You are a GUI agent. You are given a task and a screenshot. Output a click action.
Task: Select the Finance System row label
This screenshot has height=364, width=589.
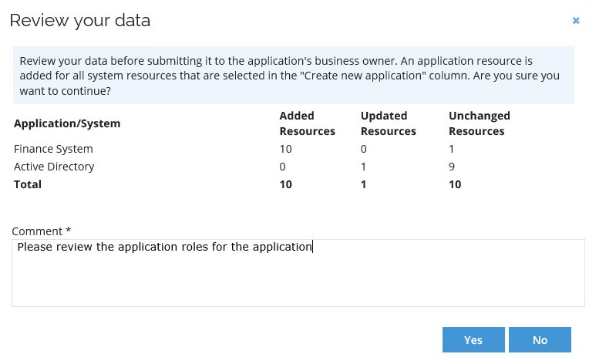click(x=53, y=149)
